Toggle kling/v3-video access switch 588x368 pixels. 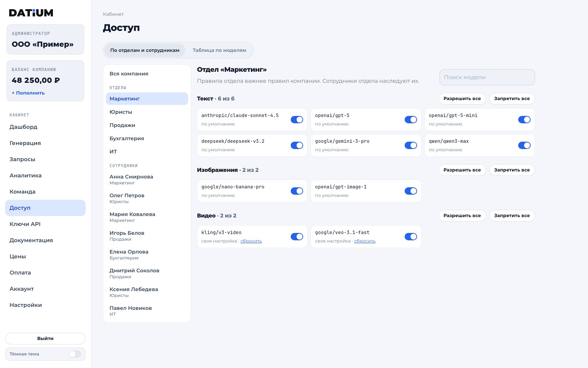(297, 237)
